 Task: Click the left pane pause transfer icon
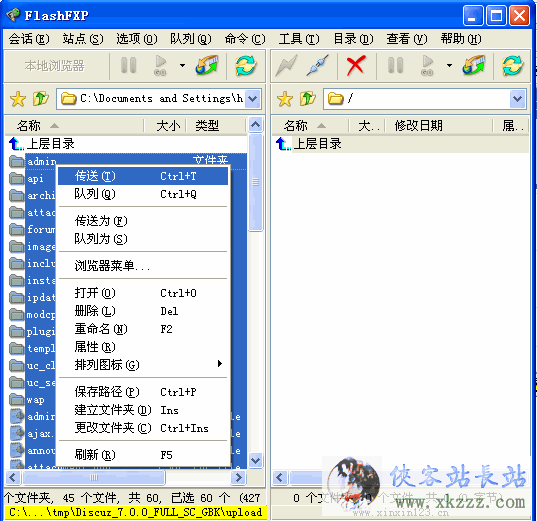[x=129, y=65]
